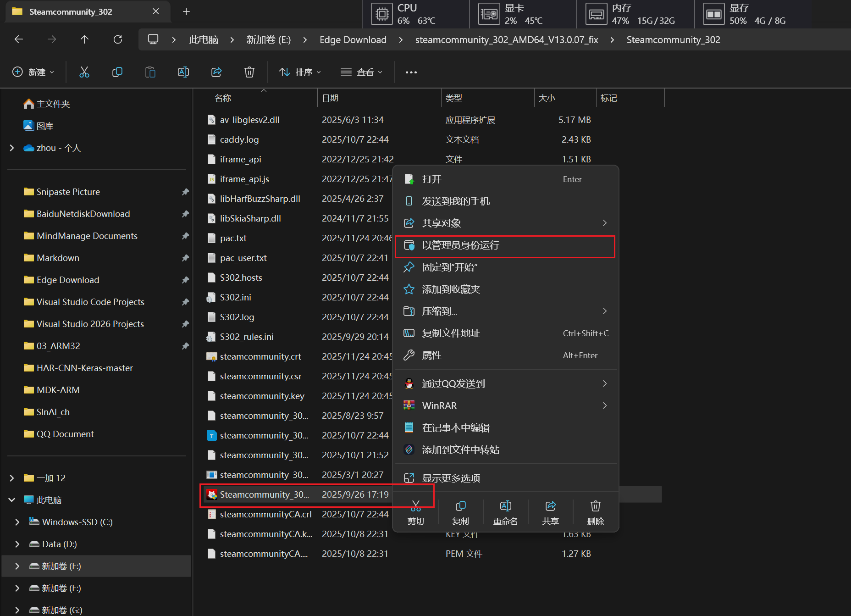Click Share (共享) at the context menu bottom
851x616 pixels.
pyautogui.click(x=551, y=513)
